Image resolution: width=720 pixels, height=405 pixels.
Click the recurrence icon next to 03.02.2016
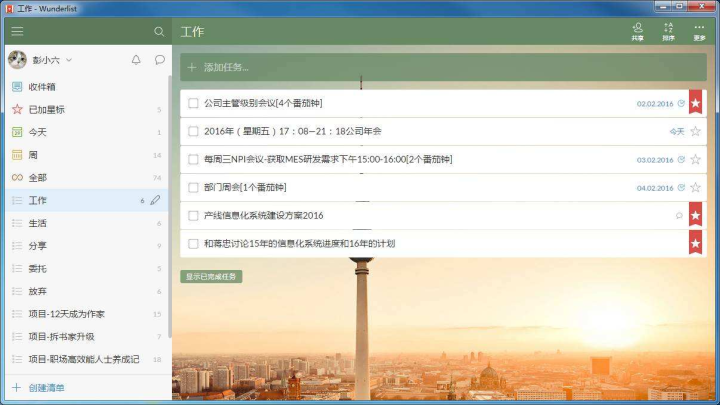(681, 159)
